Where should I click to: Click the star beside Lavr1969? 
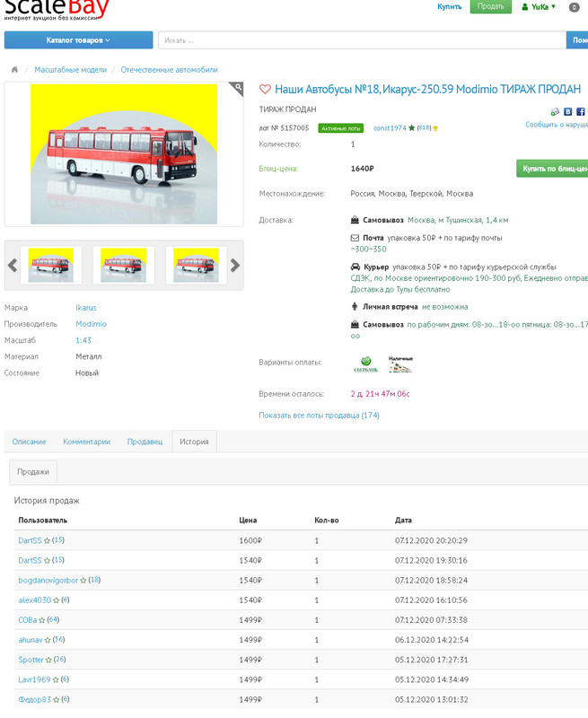(56, 680)
